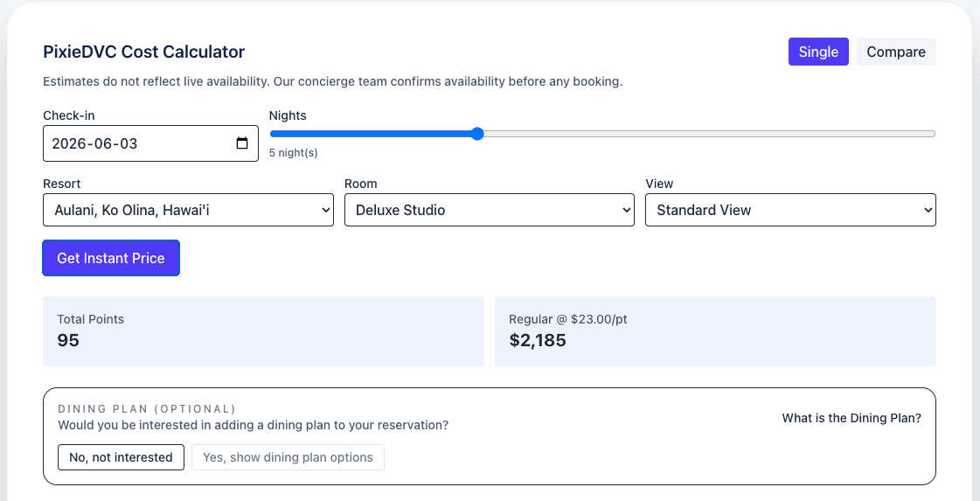Choose Yes, show dining plan options

[x=288, y=457]
